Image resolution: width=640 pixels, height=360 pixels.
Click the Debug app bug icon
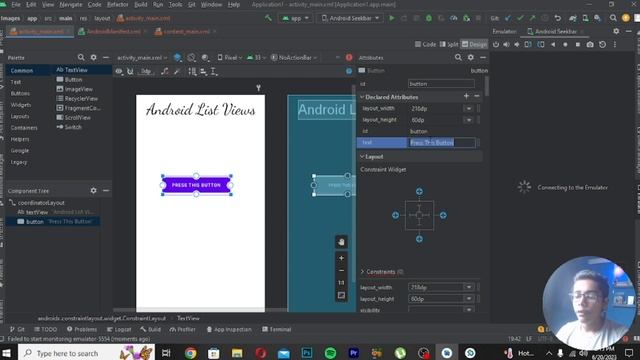(x=429, y=18)
